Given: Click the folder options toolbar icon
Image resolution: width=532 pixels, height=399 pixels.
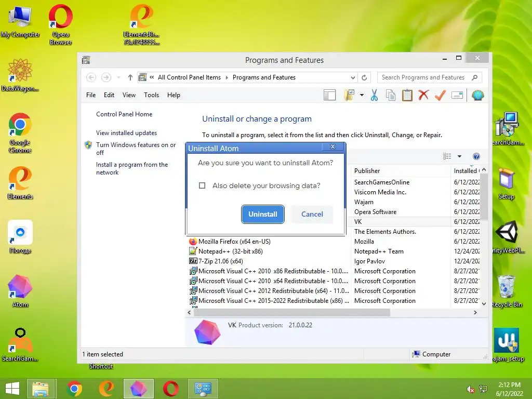Looking at the screenshot, I should point(349,96).
